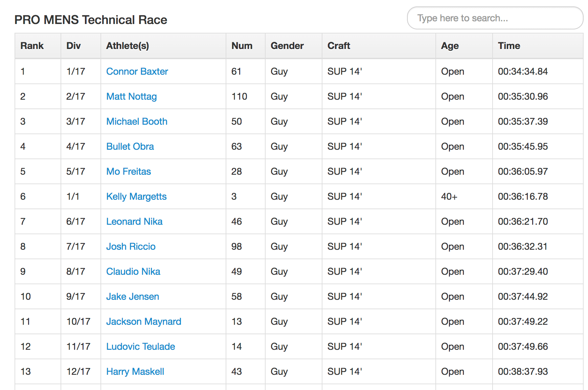Sort by the Num column header
Image resolution: width=588 pixels, height=390 pixels.
242,46
